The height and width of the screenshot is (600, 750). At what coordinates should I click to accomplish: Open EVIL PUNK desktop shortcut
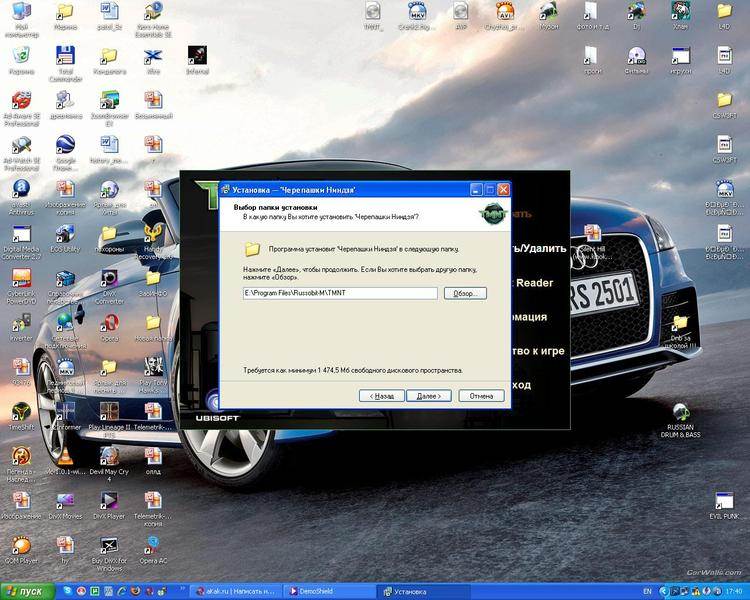724,505
